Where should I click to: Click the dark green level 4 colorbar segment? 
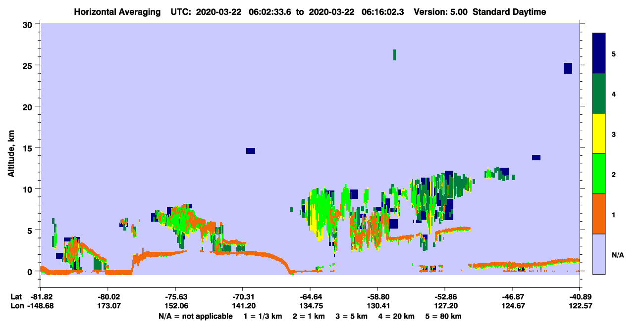pos(599,94)
